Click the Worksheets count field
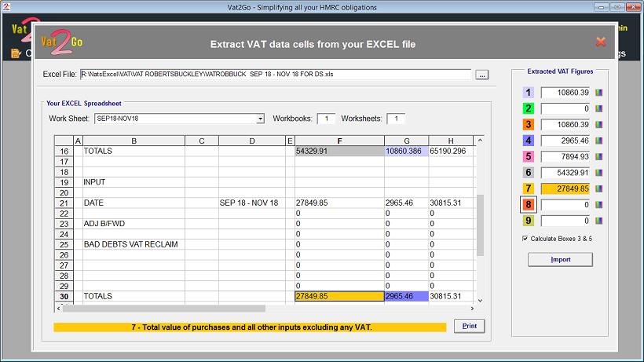This screenshot has height=362, width=644. (x=396, y=119)
